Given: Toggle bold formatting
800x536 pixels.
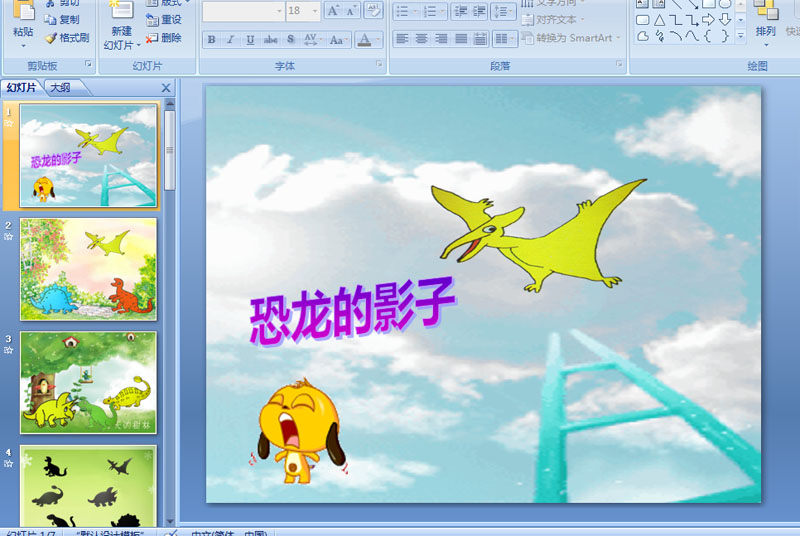Looking at the screenshot, I should coord(211,40).
